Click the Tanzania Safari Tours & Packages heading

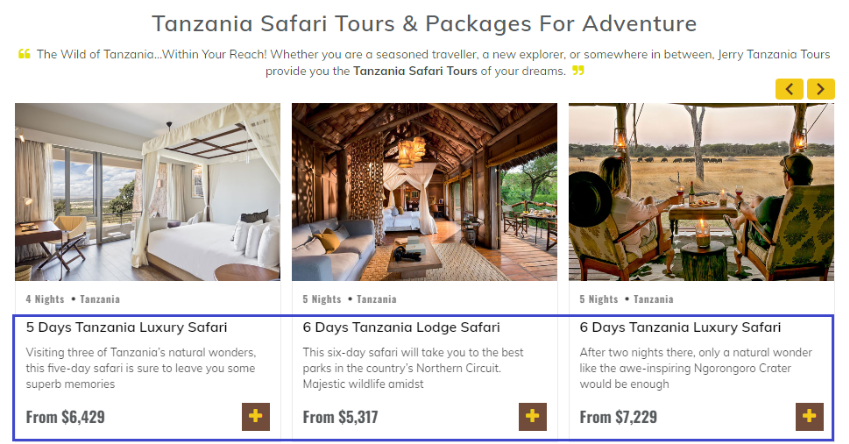click(x=424, y=23)
